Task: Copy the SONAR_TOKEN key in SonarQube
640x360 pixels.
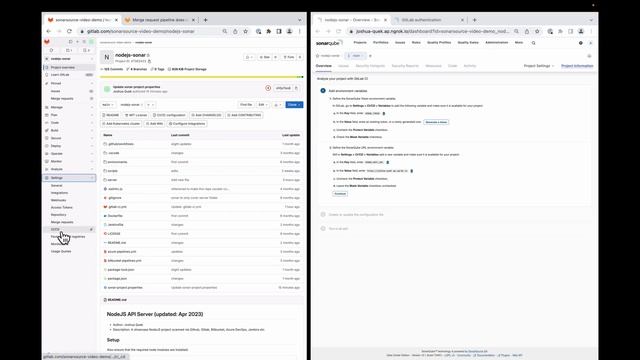Action: click(384, 113)
